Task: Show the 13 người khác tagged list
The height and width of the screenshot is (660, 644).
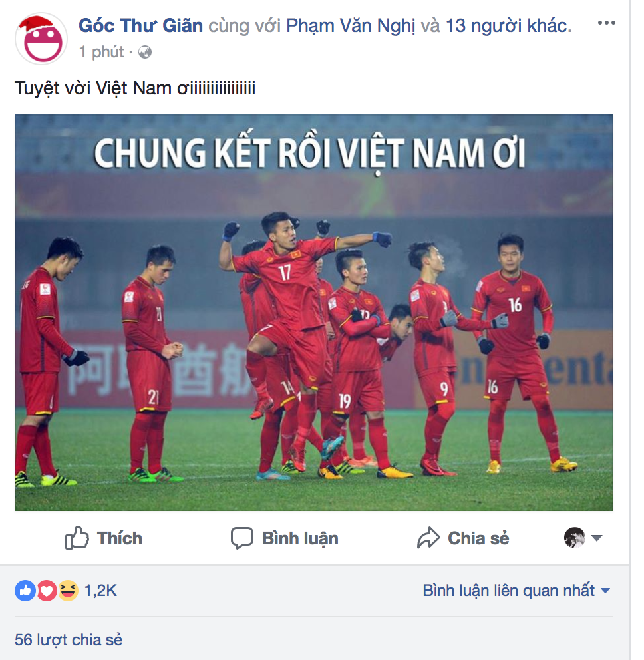Action: click(x=508, y=26)
